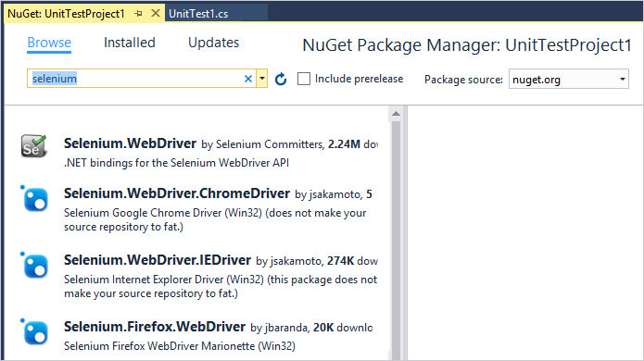
Task: Clear the selenium search text
Action: (248, 79)
